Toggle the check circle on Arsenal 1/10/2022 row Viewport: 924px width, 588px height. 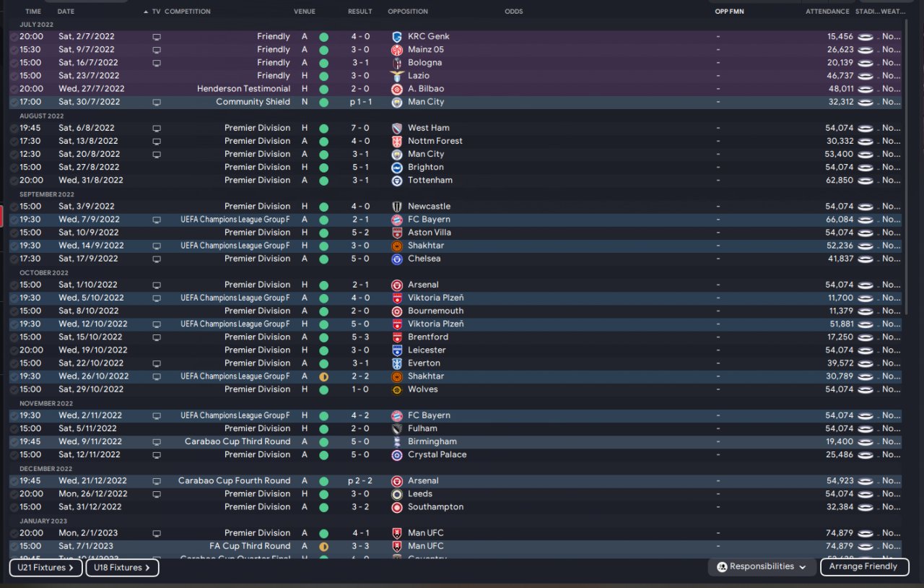pyautogui.click(x=14, y=285)
